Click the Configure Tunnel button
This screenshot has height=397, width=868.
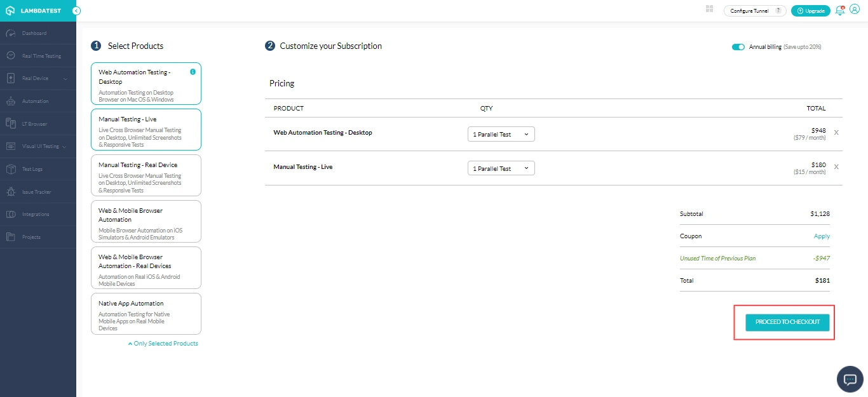point(755,11)
